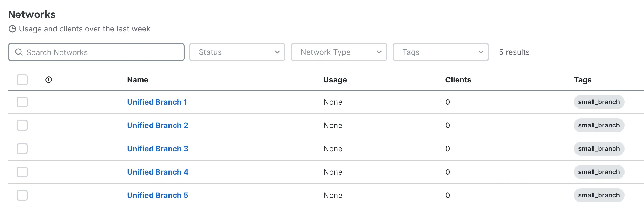
Task: Sort by the Usage column header
Action: pyautogui.click(x=335, y=80)
